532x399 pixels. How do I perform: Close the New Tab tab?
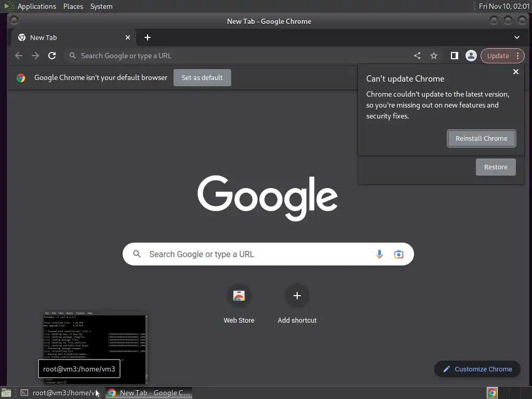coord(128,37)
